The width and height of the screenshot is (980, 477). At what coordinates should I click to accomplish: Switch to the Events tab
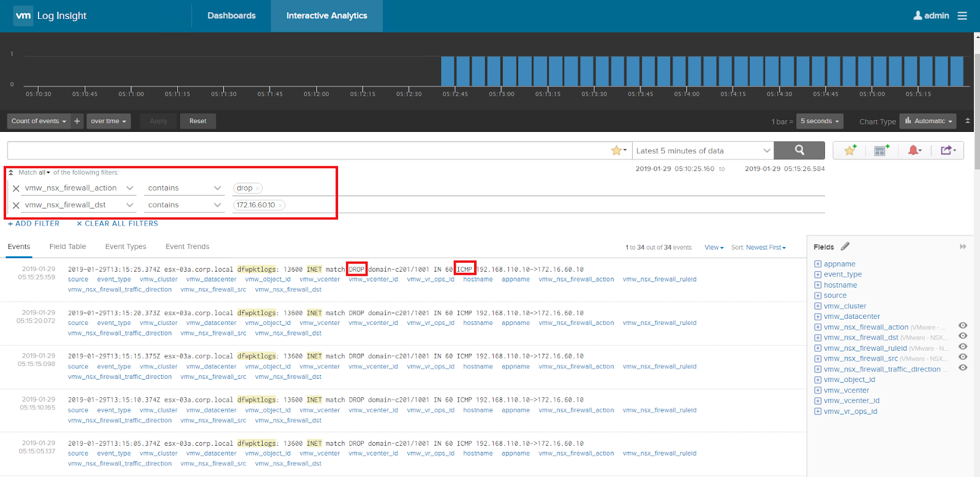click(x=19, y=247)
